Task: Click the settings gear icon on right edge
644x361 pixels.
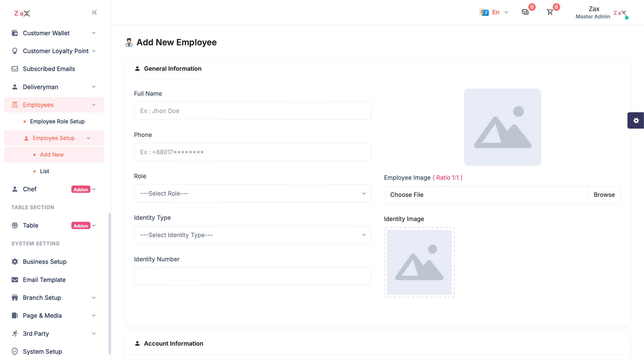Action: pos(636,120)
